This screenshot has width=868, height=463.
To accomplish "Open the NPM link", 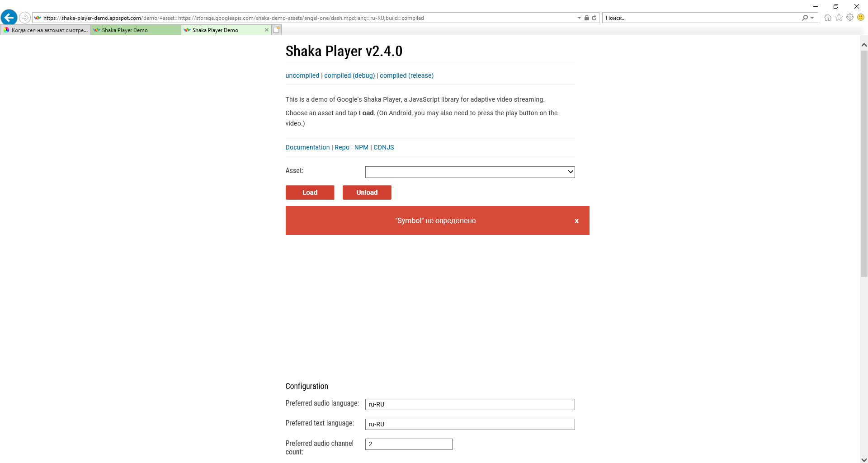I will (361, 147).
